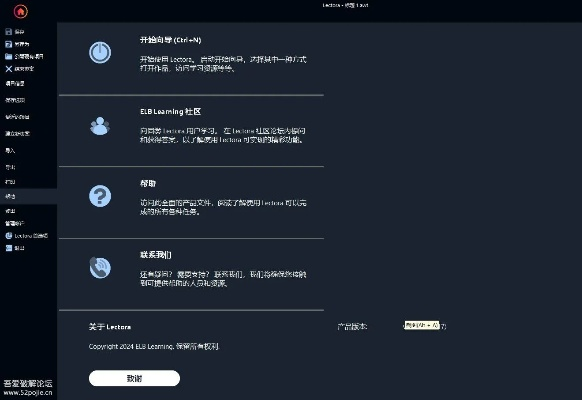Select 导入 in the sidebar menu

click(10, 150)
